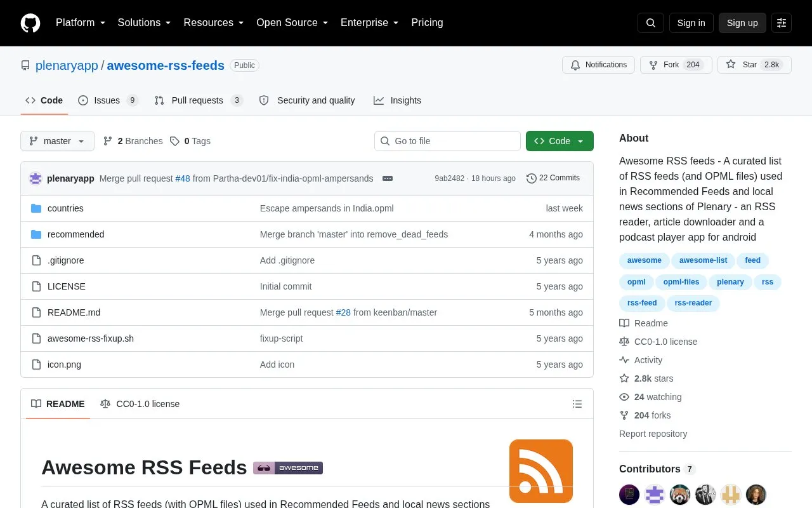Open the appearance settings icon button
The width and height of the screenshot is (812, 508).
pos(782,23)
